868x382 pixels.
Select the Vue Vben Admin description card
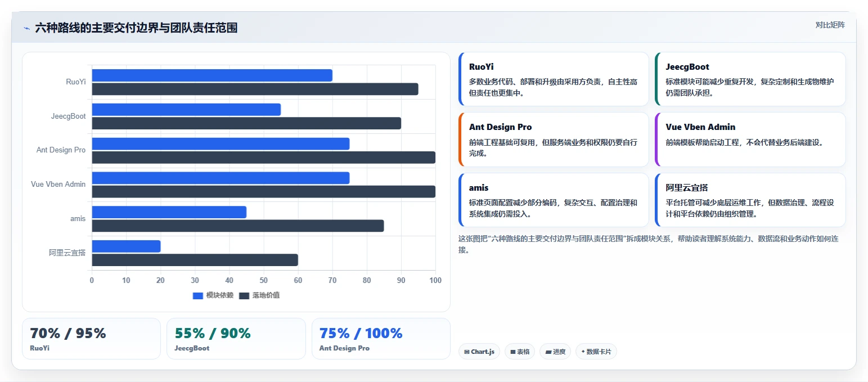click(750, 140)
